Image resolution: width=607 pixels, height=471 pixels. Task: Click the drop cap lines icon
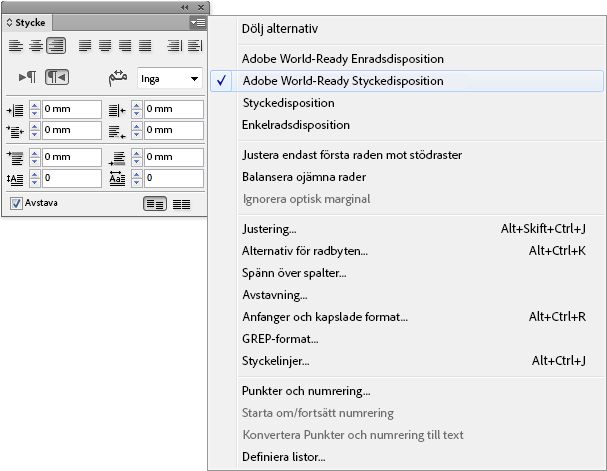coord(15,179)
